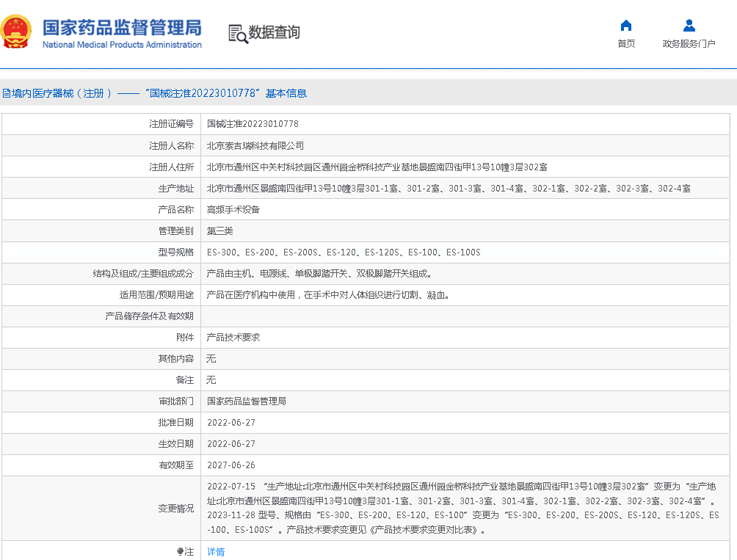Image resolution: width=737 pixels, height=560 pixels.
Task: Click the 国家药品监督管理局 site title
Action: 122,27
